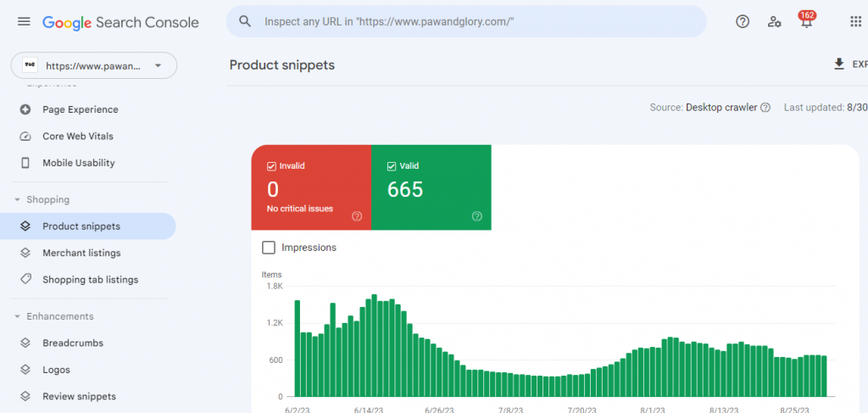Image resolution: width=868 pixels, height=413 pixels.
Task: Toggle the Invalid checkbox
Action: coord(271,165)
